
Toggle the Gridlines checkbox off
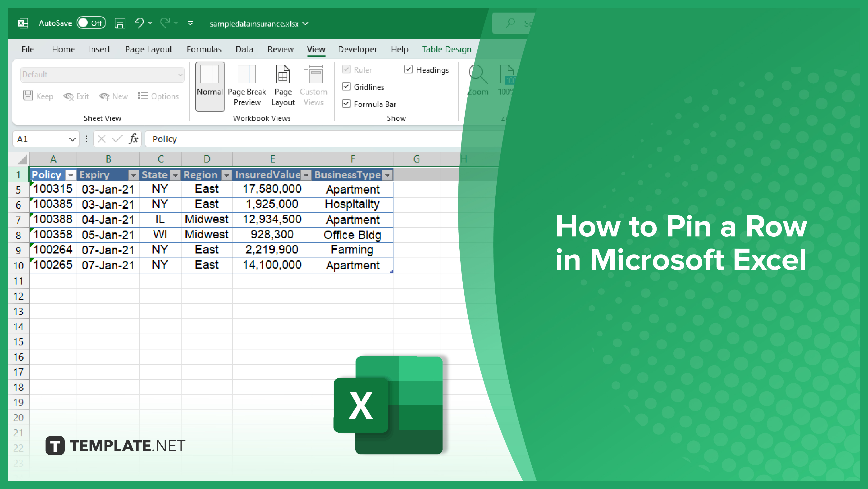(347, 86)
